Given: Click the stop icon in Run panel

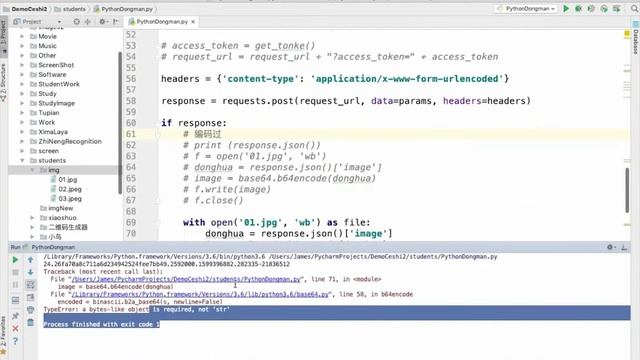Looking at the screenshot, I should [15, 272].
